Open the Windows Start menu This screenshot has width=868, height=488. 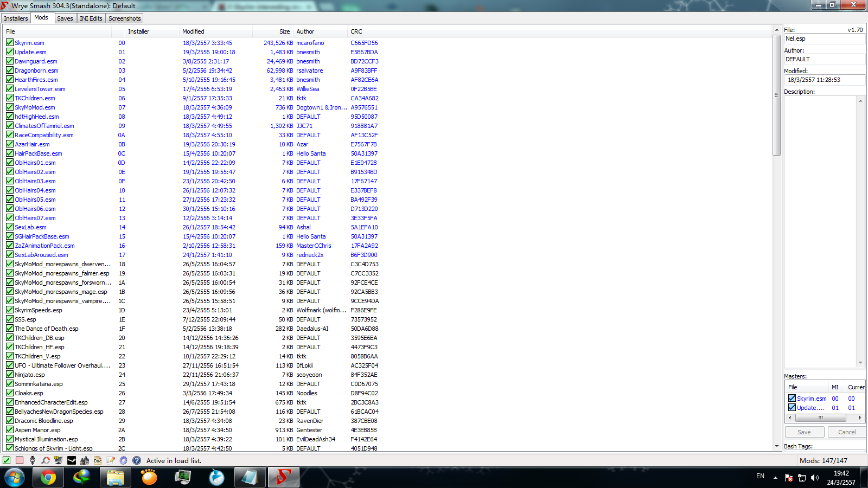tap(15, 478)
